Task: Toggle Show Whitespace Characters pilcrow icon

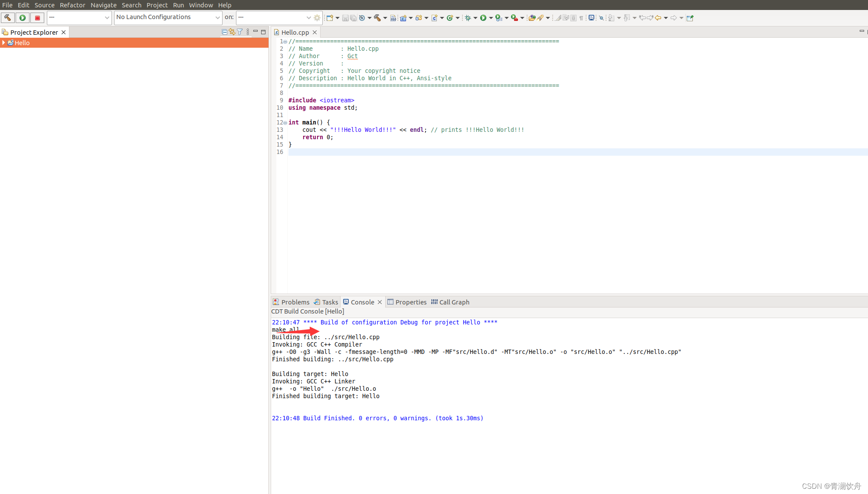Action: 581,18
